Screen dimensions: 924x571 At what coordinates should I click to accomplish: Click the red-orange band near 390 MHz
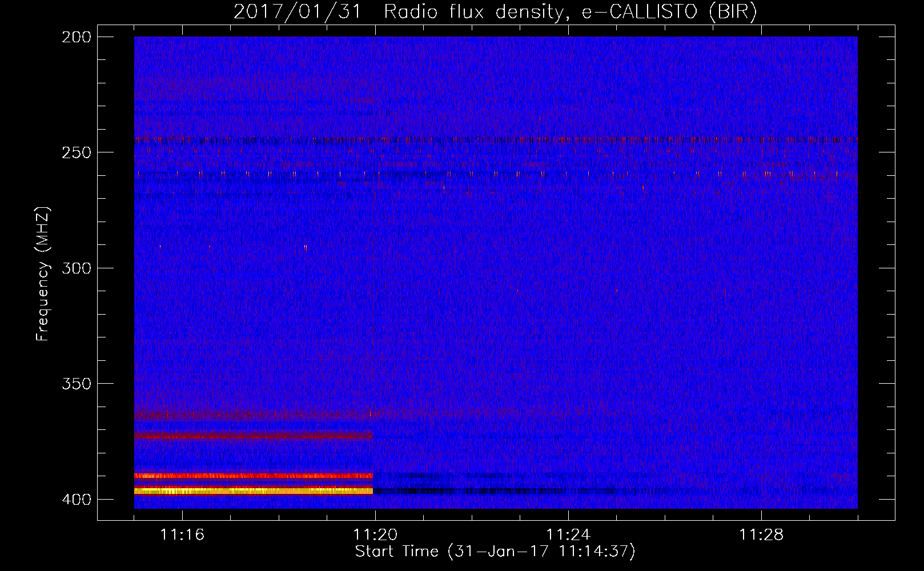point(254,476)
